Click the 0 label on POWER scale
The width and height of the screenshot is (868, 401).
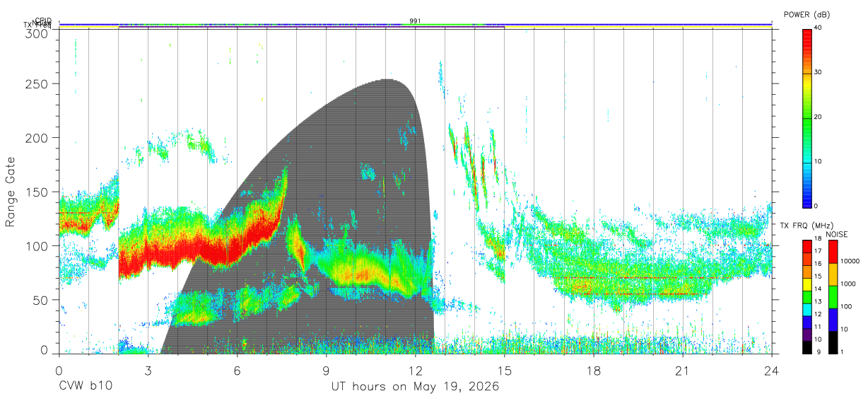click(x=816, y=206)
